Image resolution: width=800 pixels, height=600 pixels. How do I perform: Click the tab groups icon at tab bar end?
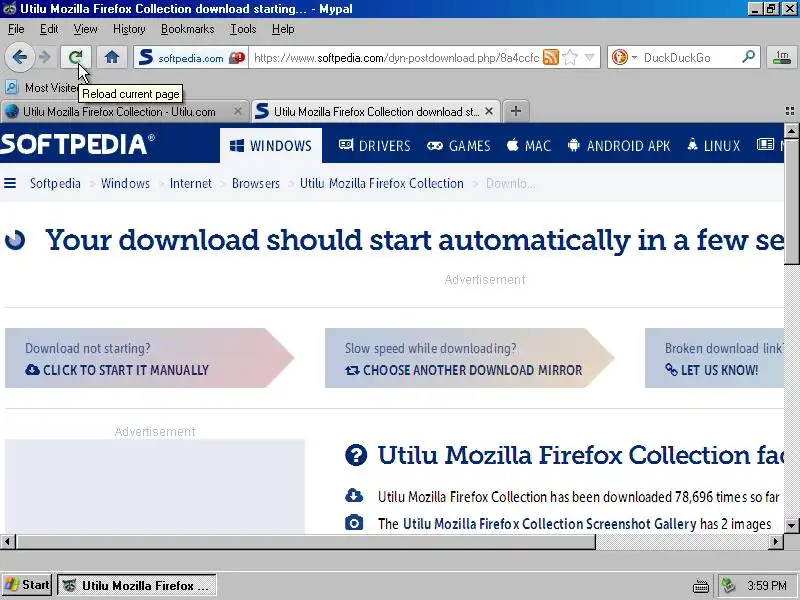(x=790, y=111)
